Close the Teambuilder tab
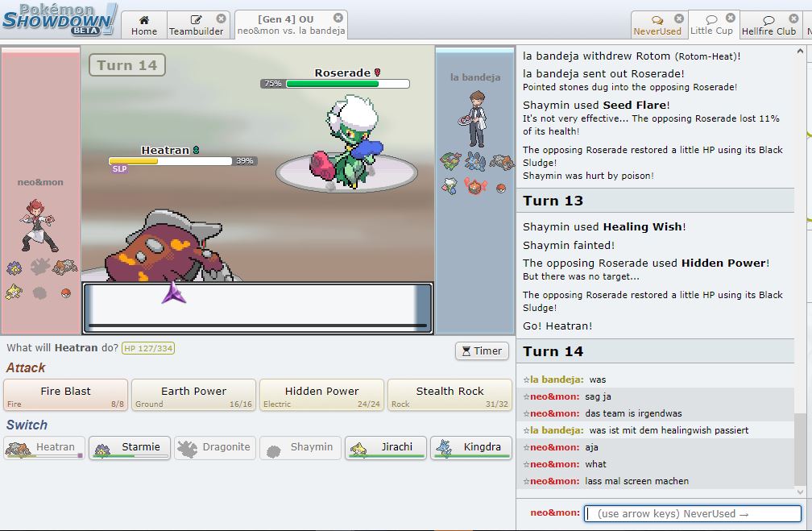The image size is (812, 531). pyautogui.click(x=221, y=19)
